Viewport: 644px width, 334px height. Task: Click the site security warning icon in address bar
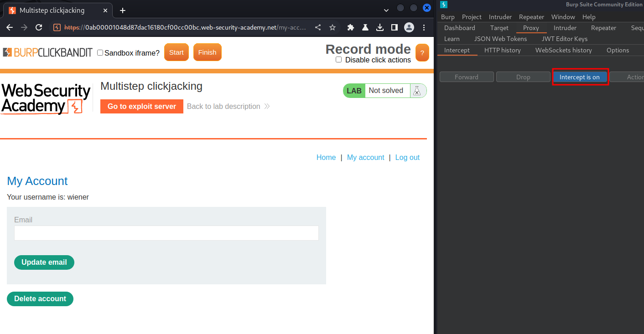coord(57,27)
